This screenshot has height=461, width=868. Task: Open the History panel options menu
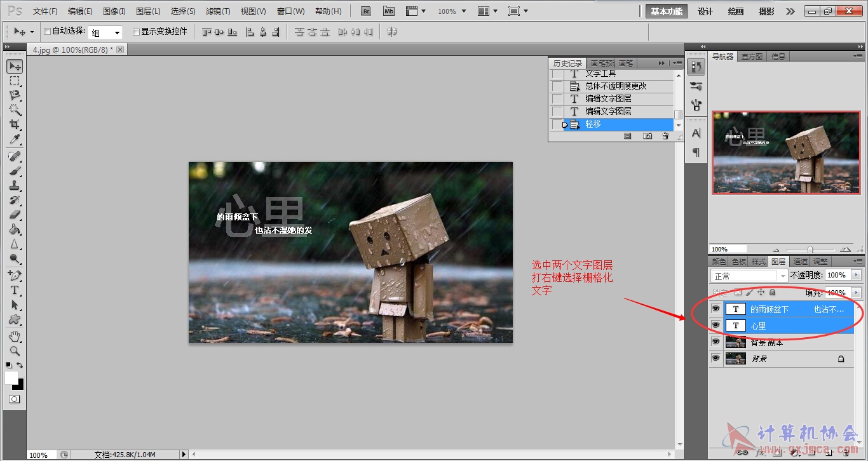click(677, 63)
